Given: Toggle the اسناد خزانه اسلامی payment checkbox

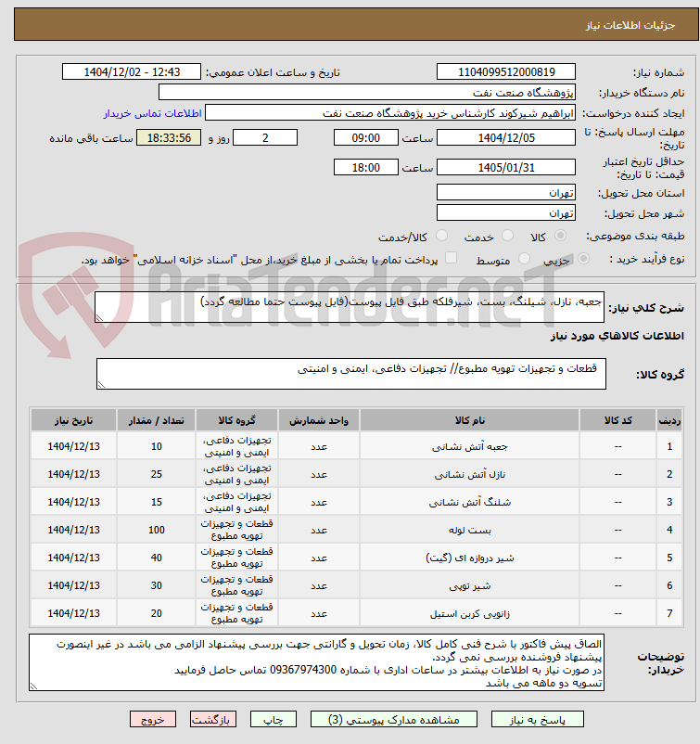Looking at the screenshot, I should [451, 258].
